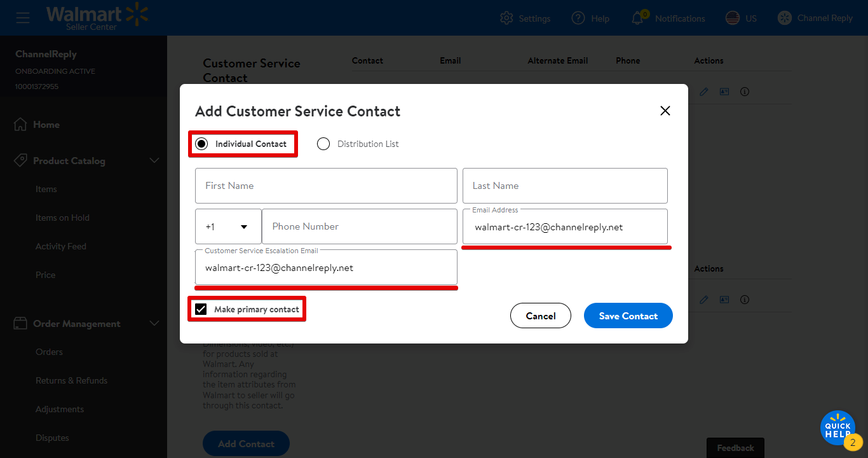Open Orders in the sidebar

click(x=49, y=352)
